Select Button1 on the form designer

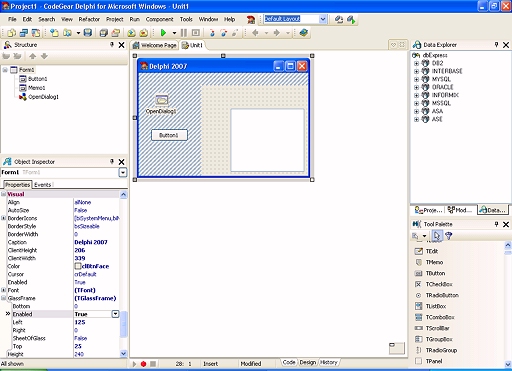click(169, 135)
